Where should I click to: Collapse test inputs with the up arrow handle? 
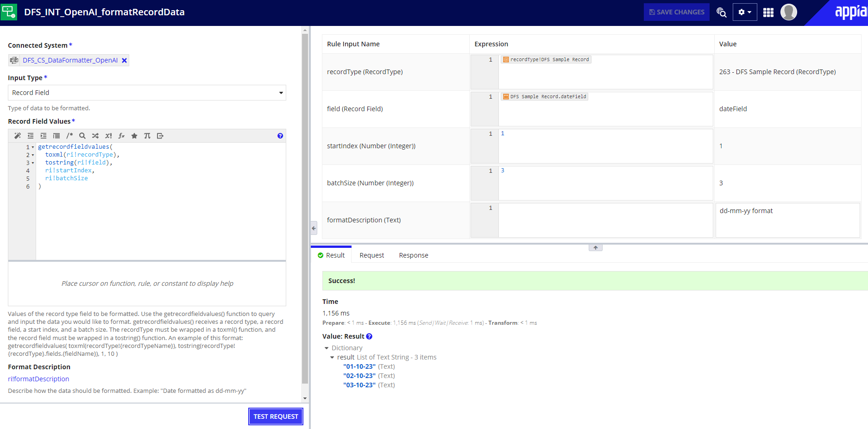click(x=596, y=248)
